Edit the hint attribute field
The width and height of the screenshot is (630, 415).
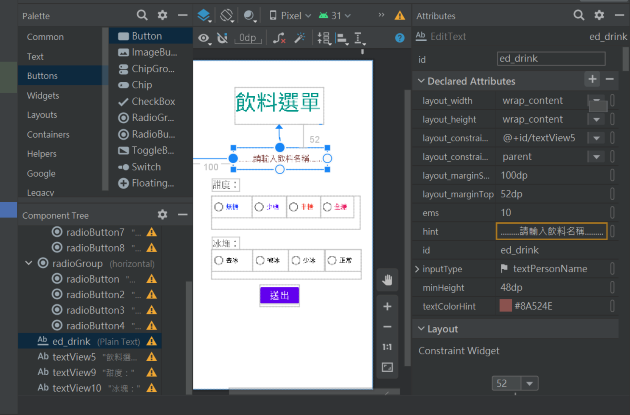tap(552, 231)
